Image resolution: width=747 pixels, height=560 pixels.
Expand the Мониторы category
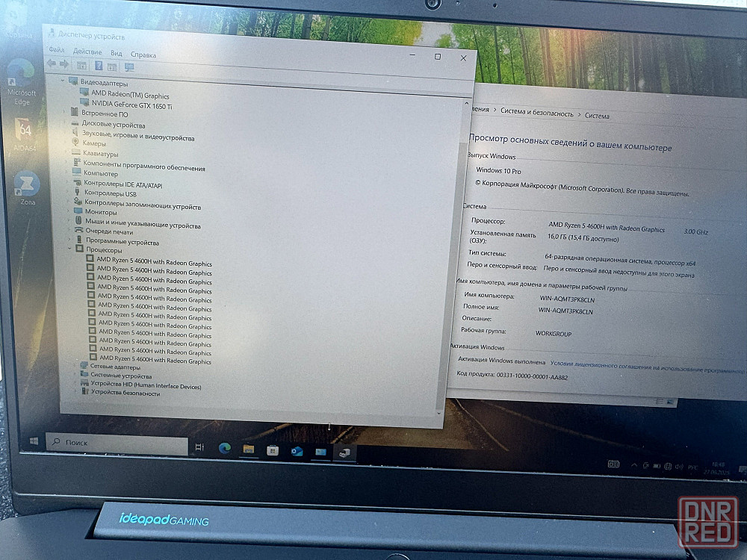click(69, 211)
